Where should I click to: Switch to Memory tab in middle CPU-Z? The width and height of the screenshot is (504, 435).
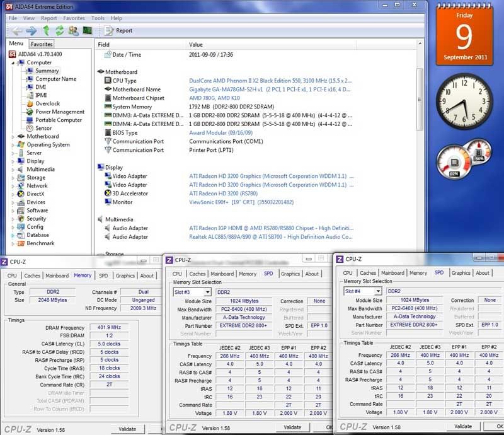248,274
